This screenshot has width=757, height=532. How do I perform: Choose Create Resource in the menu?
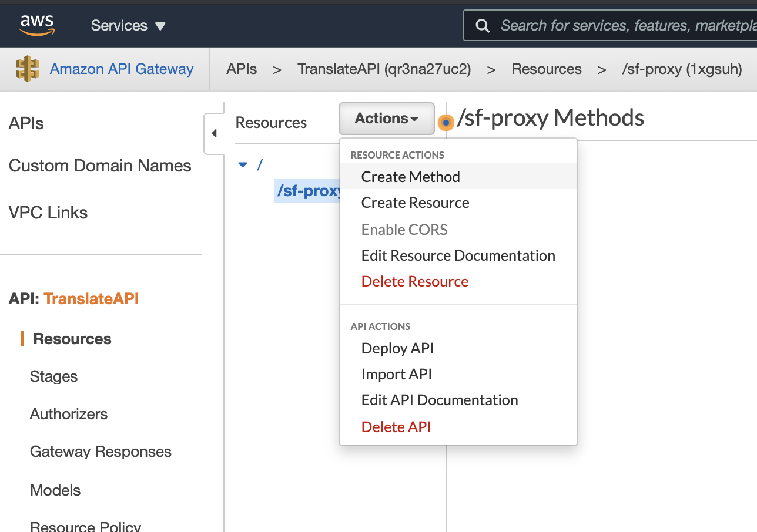(415, 203)
